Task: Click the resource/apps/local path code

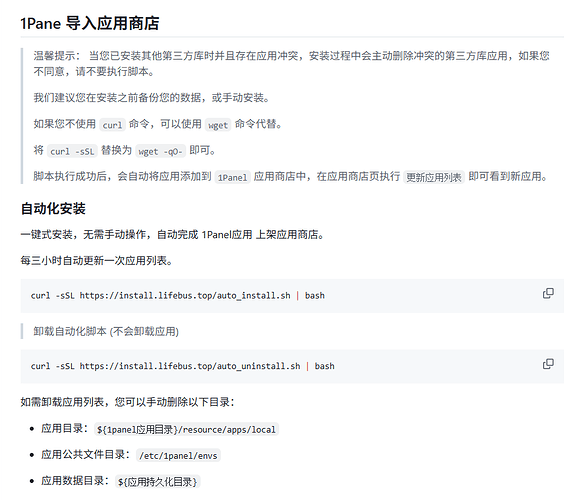Action: coord(186,429)
